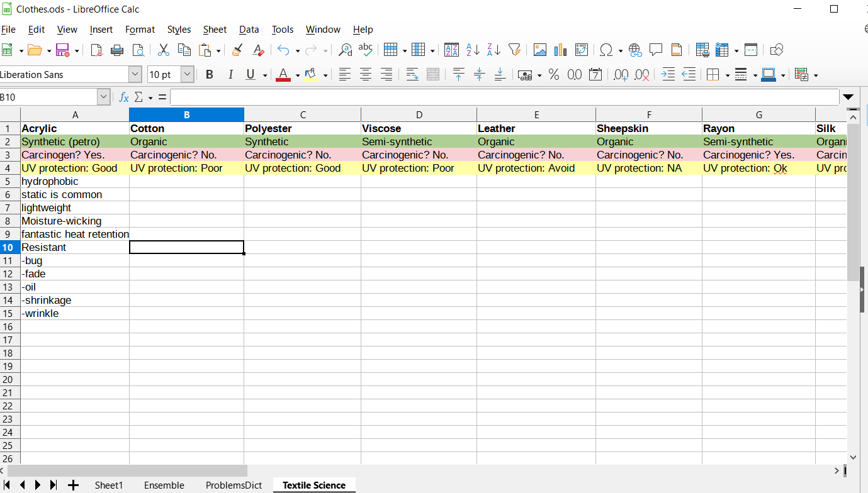Save the document with the Save icon
Viewport: 868px width, 493px height.
tap(62, 50)
